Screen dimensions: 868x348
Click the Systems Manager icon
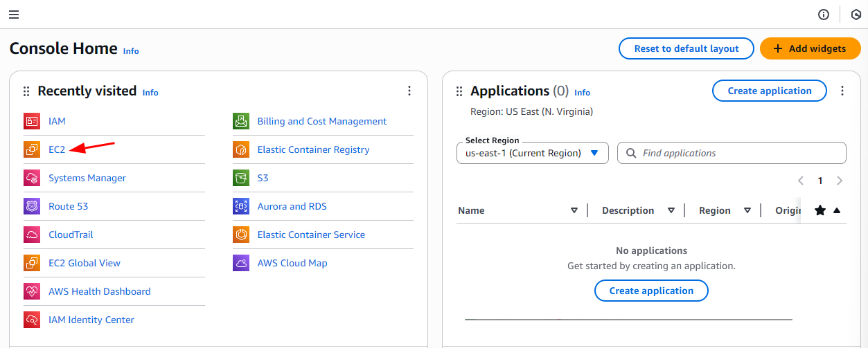click(x=32, y=178)
